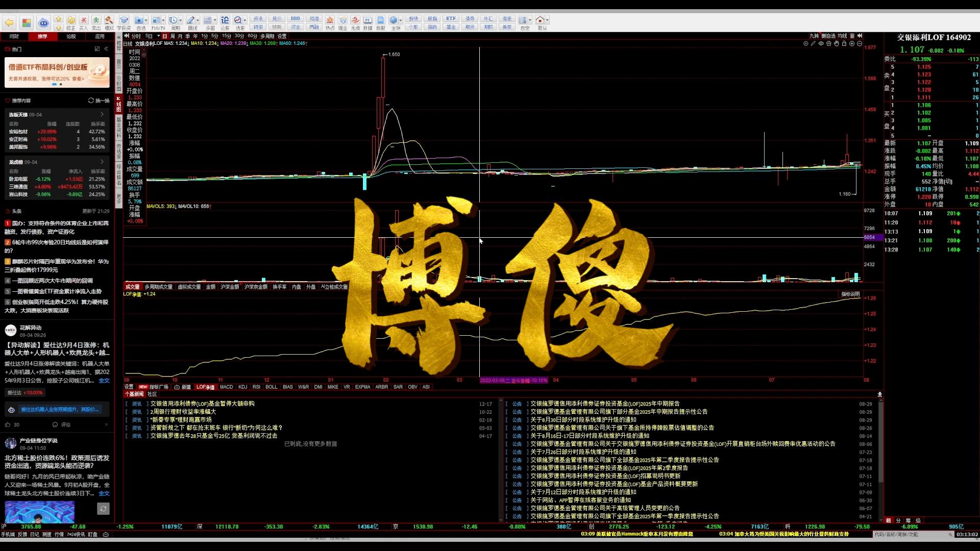Screen dimensions: 980x551
Task: Open the 热点 flame hotspot icon
Action: click(330, 23)
